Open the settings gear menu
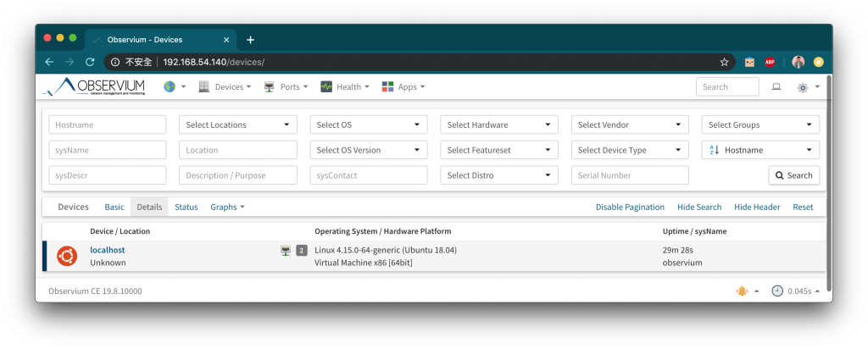The image size is (868, 349). pyautogui.click(x=808, y=87)
